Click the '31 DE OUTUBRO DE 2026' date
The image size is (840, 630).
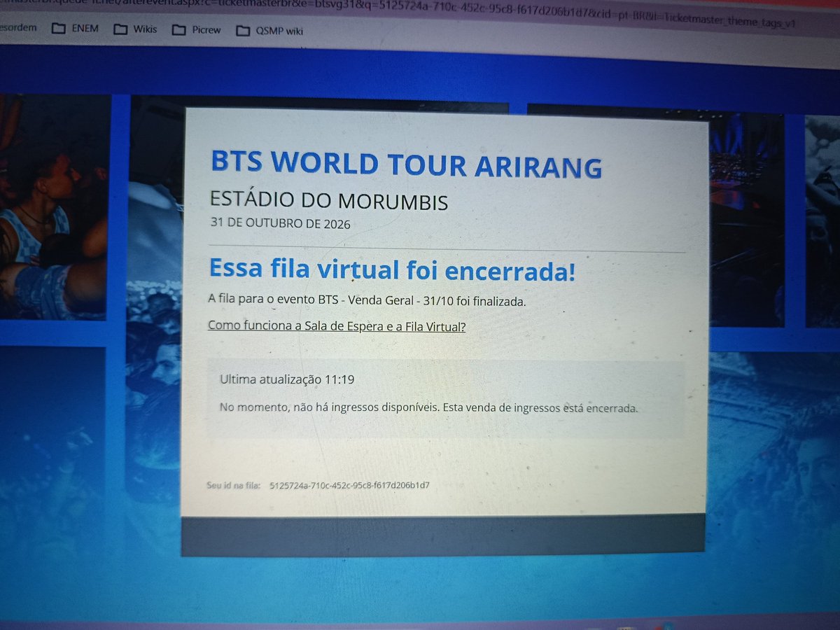point(280,225)
